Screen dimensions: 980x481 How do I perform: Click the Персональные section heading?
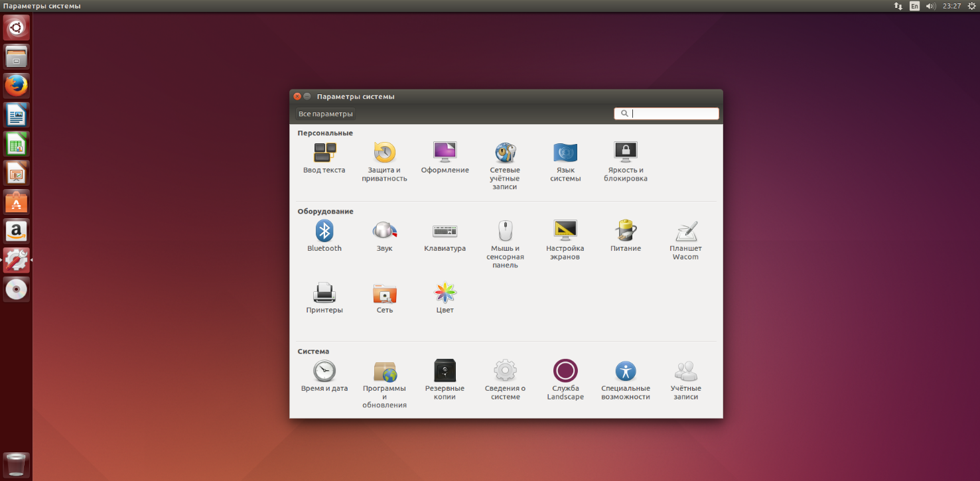[325, 133]
